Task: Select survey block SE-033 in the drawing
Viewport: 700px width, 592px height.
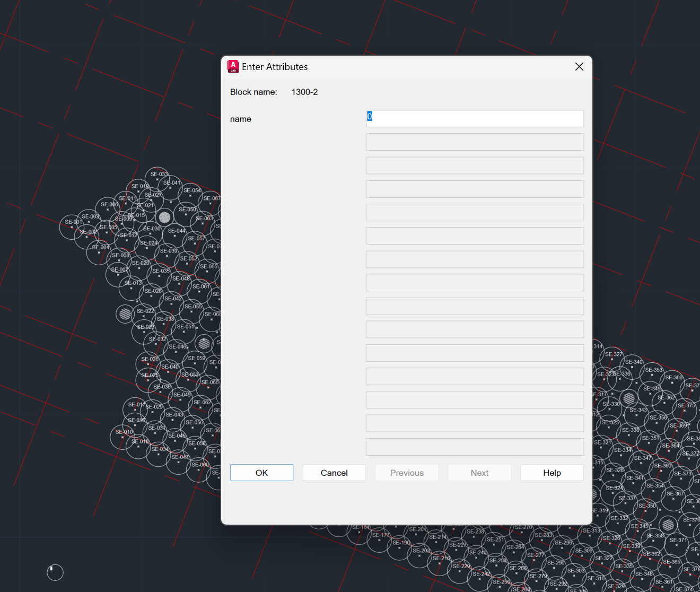Action: [x=158, y=174]
